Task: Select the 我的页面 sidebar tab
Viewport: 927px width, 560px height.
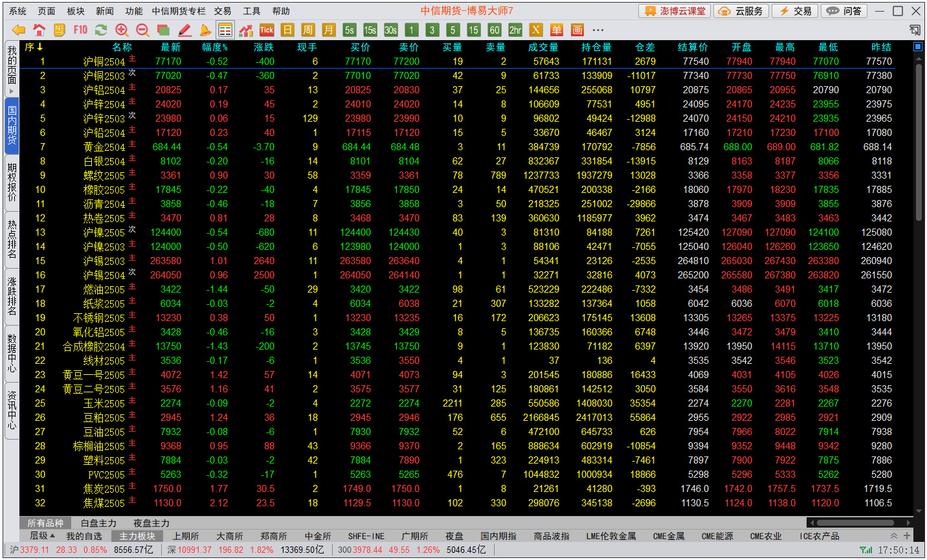Action: coord(12,69)
